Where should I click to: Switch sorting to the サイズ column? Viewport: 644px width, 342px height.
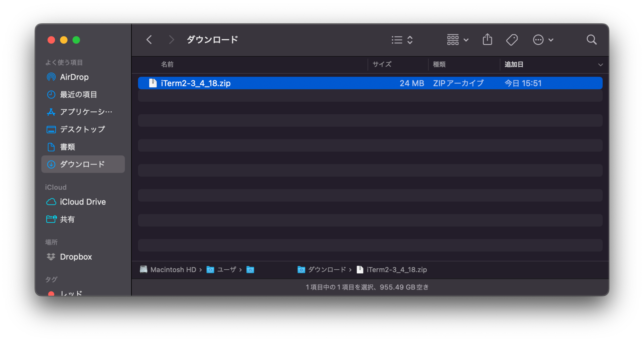pyautogui.click(x=382, y=64)
